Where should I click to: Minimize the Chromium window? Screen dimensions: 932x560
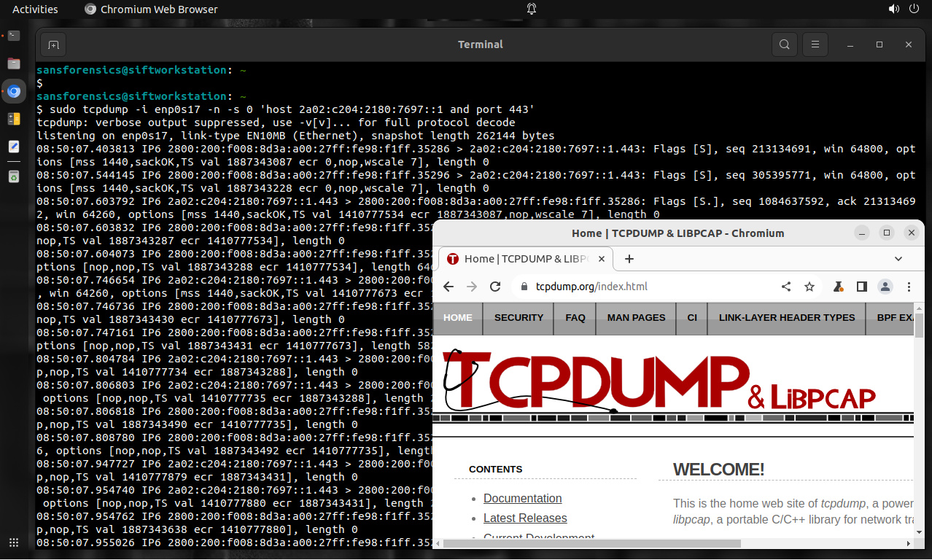click(863, 233)
